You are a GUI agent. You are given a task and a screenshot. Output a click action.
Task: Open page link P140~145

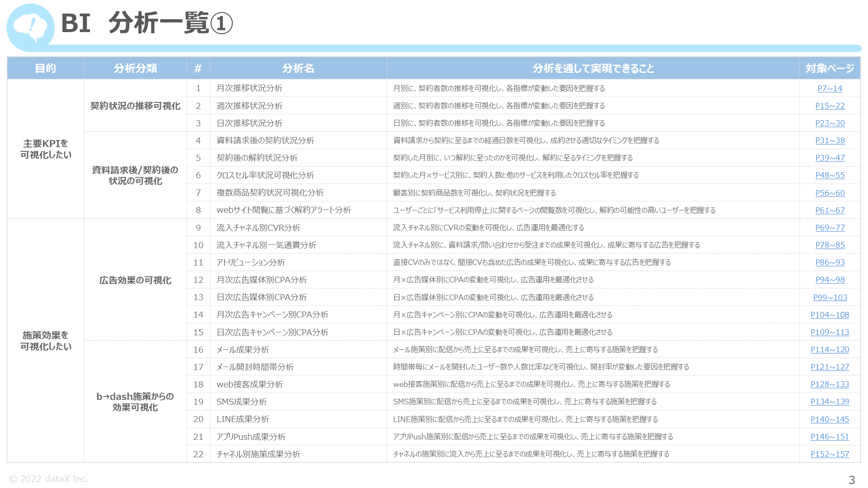(830, 419)
